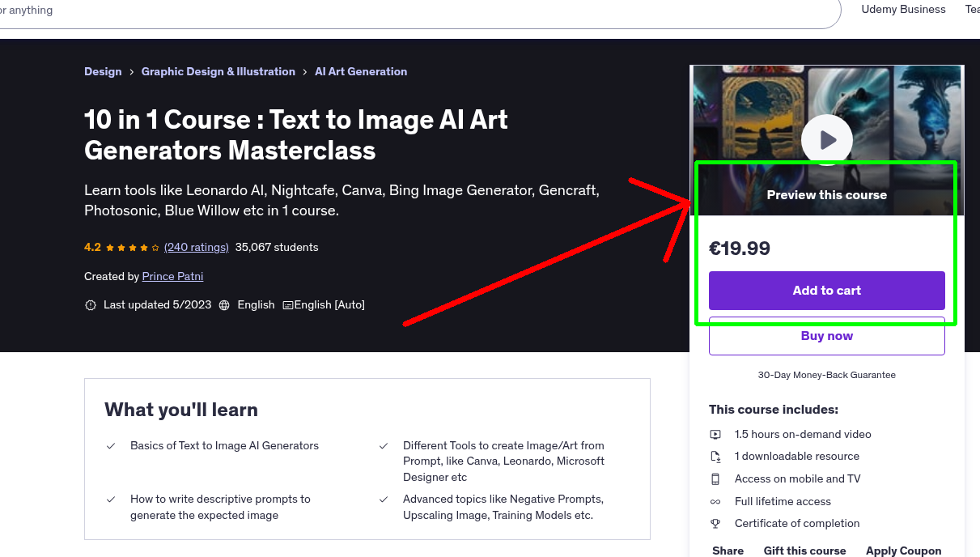980x557 pixels.
Task: Select Gift this course
Action: [x=804, y=551]
